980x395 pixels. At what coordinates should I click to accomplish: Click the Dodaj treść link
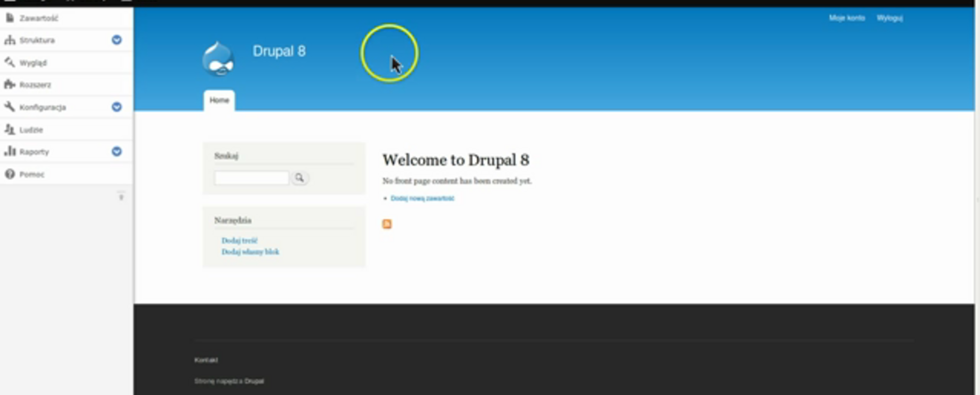[x=239, y=240]
